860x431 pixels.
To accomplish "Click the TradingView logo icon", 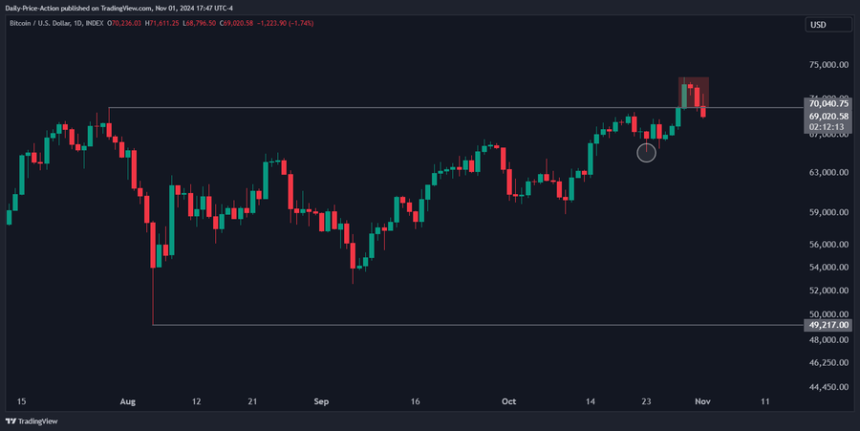I will pyautogui.click(x=11, y=421).
